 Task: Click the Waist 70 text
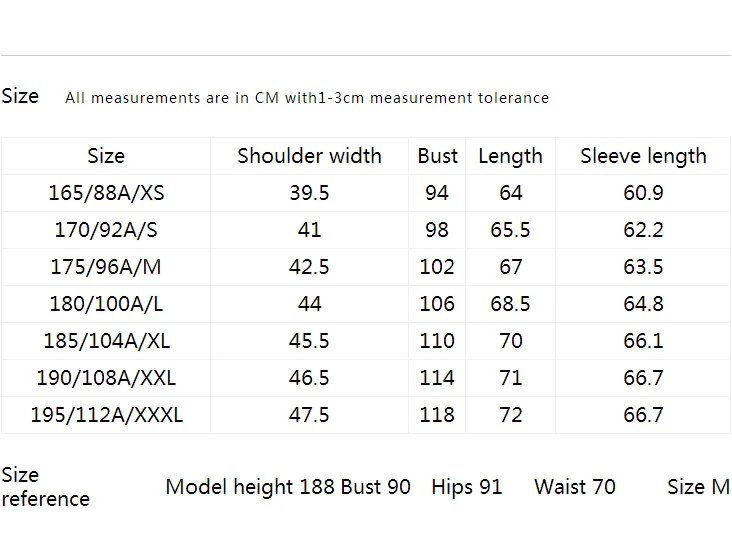(575, 487)
